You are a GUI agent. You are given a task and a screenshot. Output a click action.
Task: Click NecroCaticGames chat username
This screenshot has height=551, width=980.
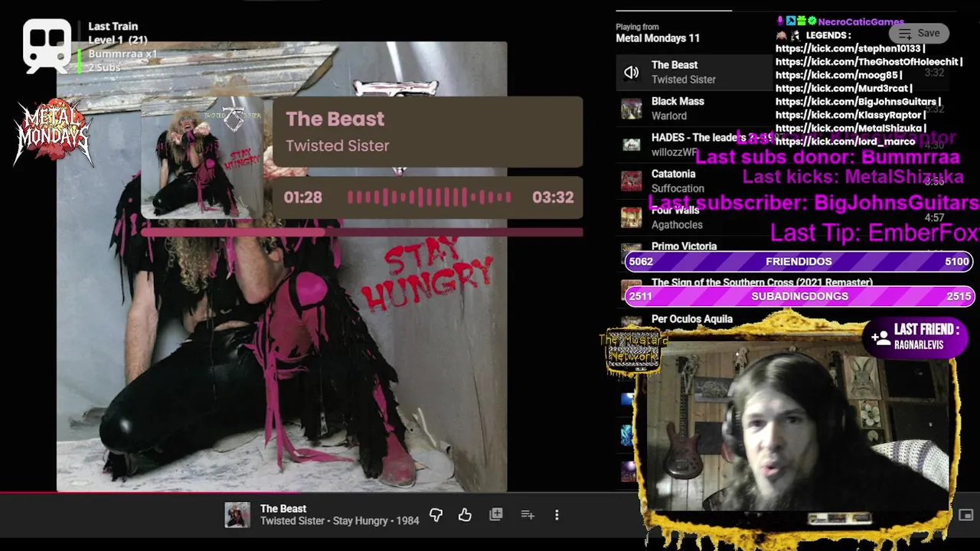click(861, 22)
